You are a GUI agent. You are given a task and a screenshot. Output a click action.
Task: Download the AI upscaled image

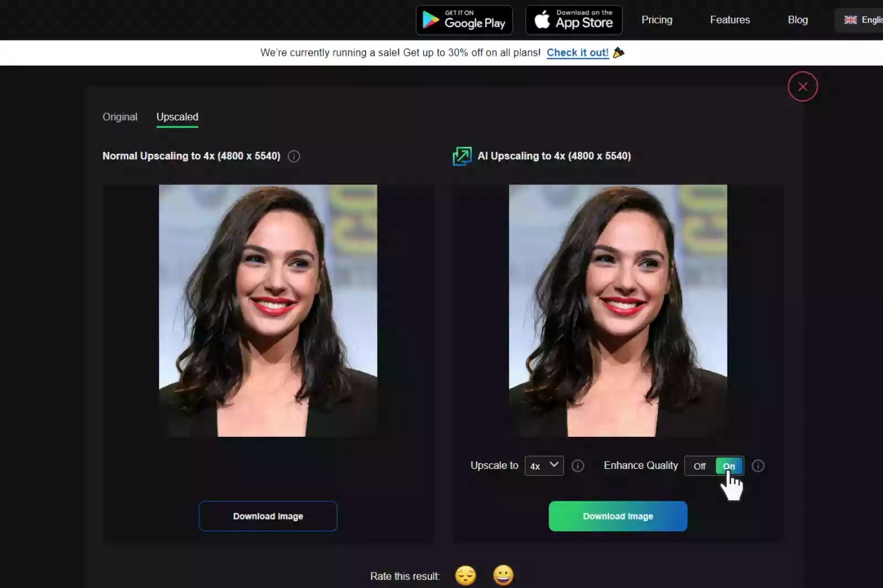(x=618, y=516)
